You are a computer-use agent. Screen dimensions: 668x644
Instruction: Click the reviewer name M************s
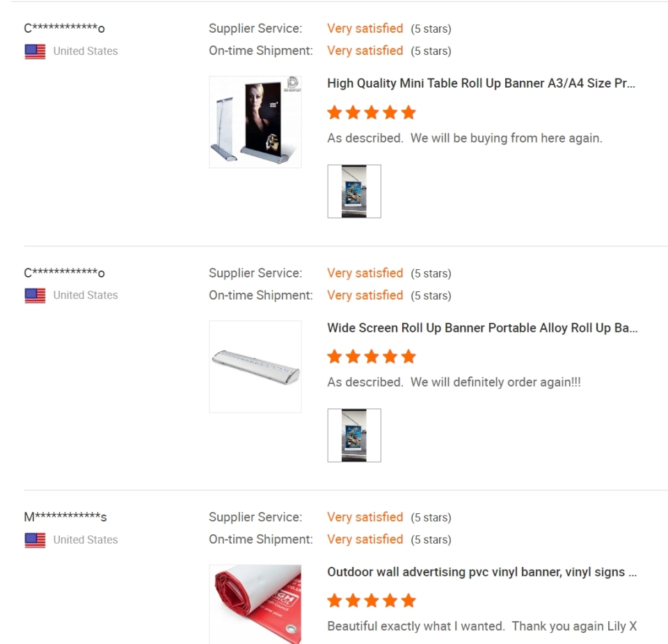click(65, 517)
